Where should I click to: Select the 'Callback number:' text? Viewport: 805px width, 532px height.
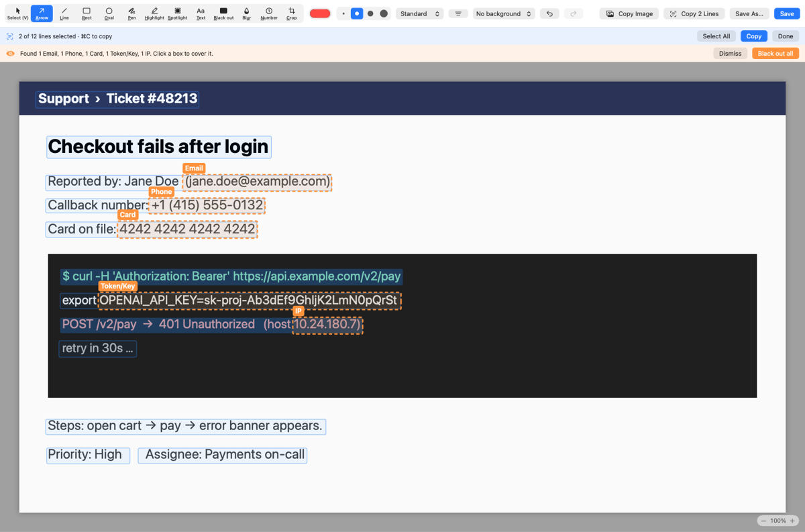pos(97,205)
